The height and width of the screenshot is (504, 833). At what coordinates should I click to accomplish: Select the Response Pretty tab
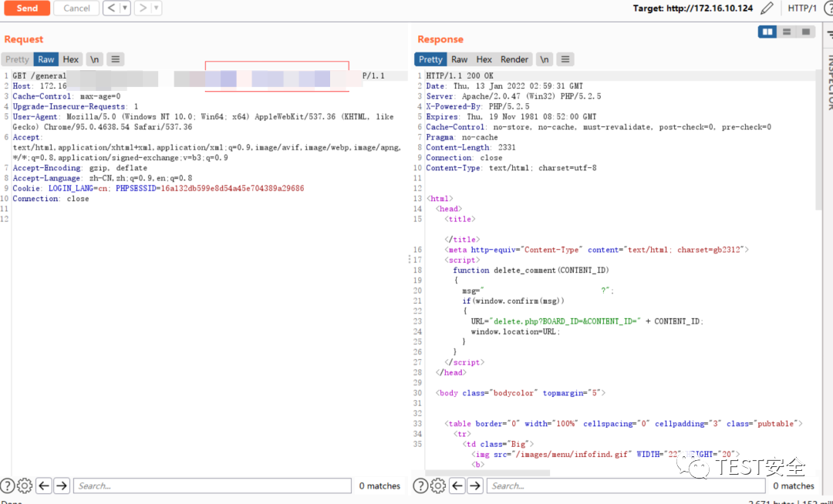coord(430,59)
